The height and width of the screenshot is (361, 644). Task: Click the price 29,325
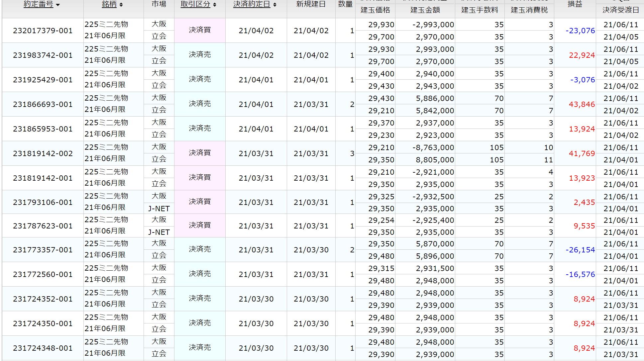coord(381,197)
